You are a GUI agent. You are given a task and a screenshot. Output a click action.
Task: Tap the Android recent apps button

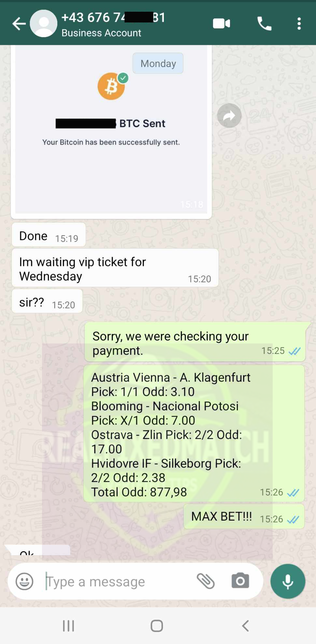pos(68,626)
